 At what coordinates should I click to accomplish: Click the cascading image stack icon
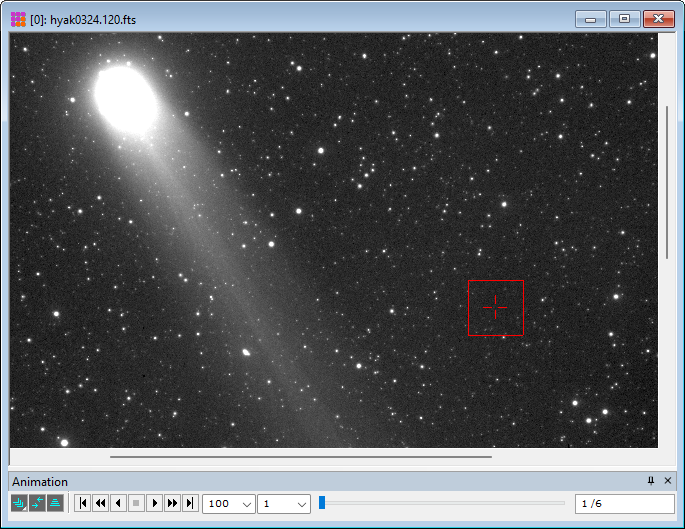pos(19,503)
